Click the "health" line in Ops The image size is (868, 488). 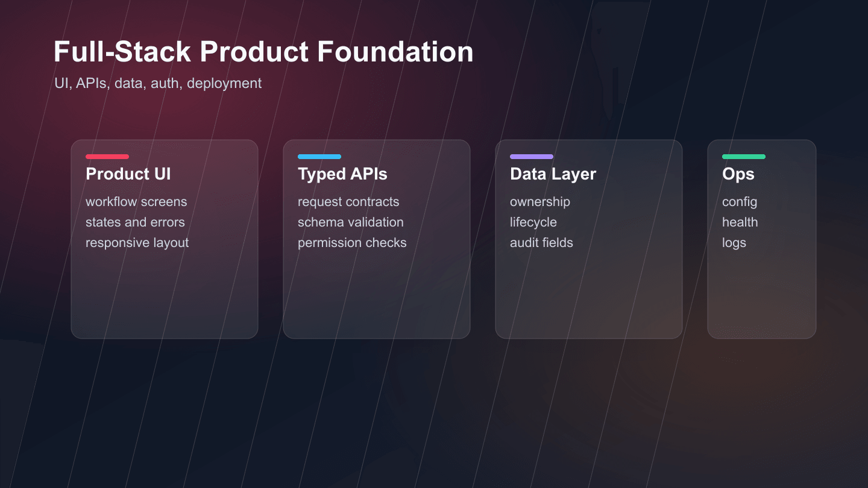tap(740, 222)
